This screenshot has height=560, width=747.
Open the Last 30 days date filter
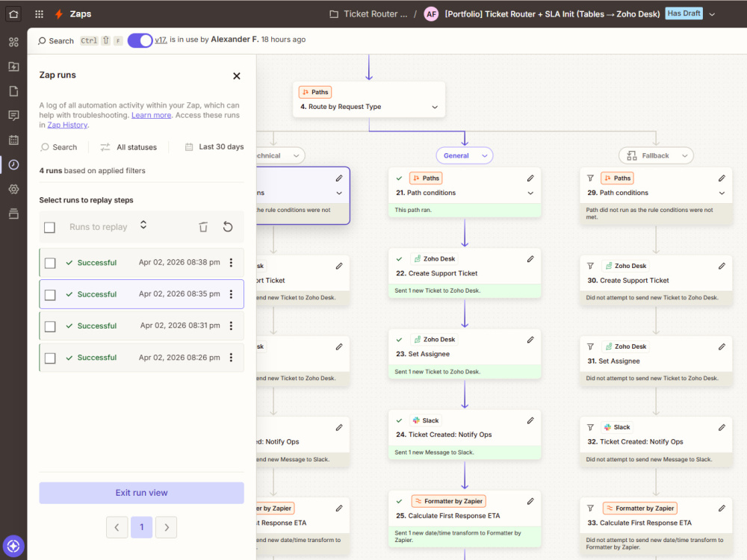click(x=214, y=146)
